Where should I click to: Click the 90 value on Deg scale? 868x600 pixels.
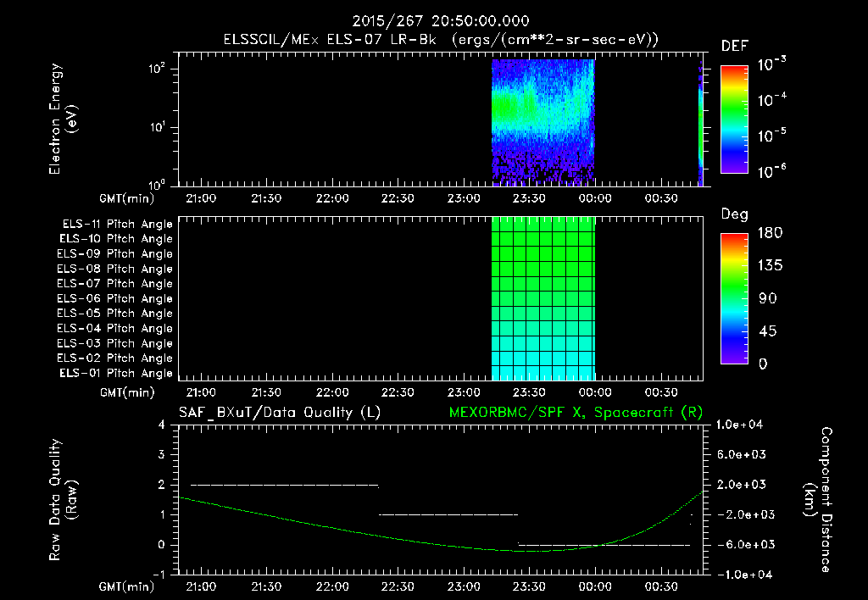[768, 299]
